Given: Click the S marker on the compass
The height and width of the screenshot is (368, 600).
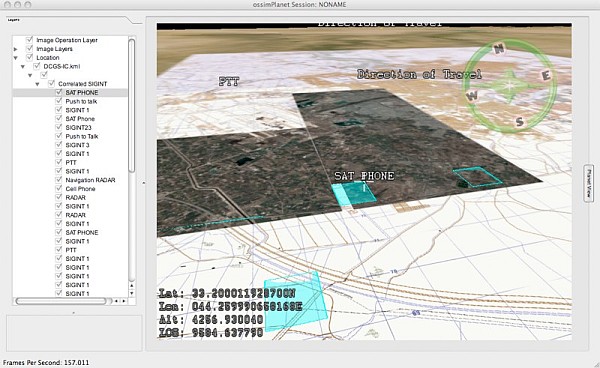Looking at the screenshot, I should pyautogui.click(x=519, y=122).
